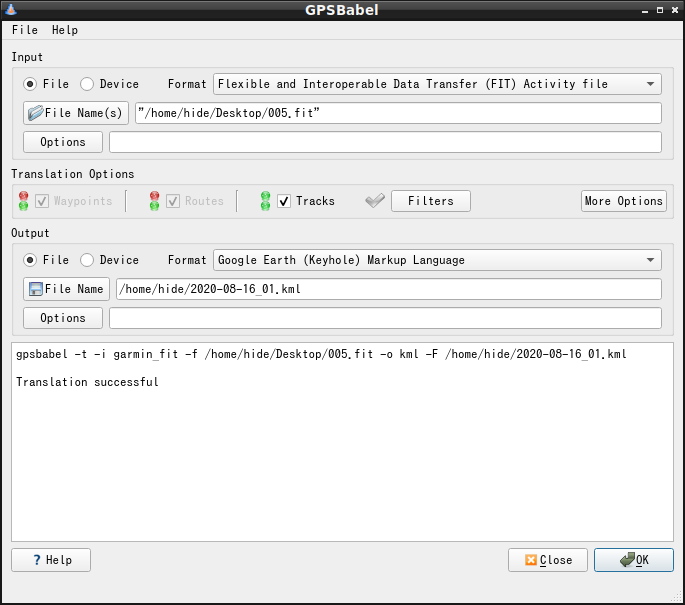Open the Output Options button
Image resolution: width=685 pixels, height=605 pixels.
tap(62, 318)
